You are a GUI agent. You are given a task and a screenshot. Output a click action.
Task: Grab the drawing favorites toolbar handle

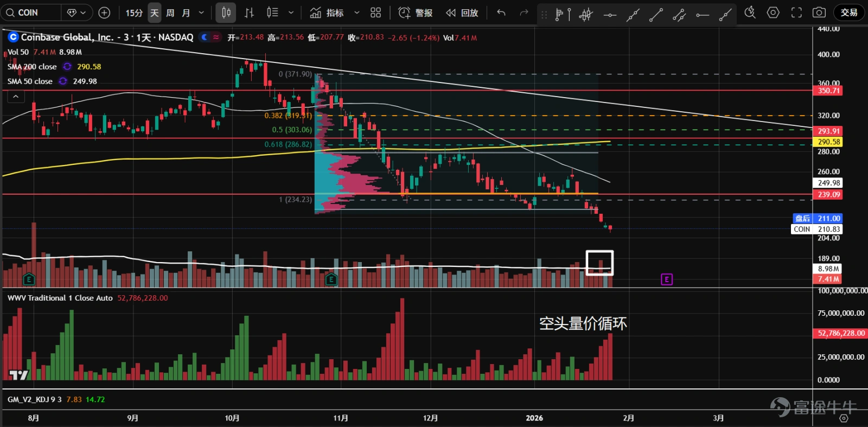pos(544,15)
